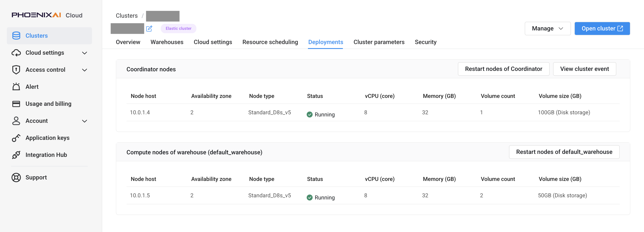This screenshot has width=644, height=232.
Task: Open Alert in the sidebar
Action: 49,87
